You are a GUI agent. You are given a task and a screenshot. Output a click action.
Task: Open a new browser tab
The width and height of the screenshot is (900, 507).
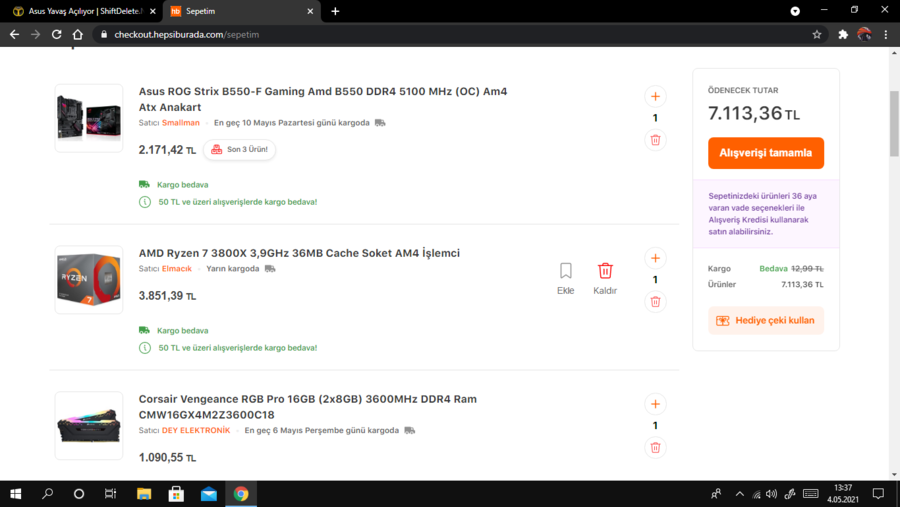[x=335, y=11]
